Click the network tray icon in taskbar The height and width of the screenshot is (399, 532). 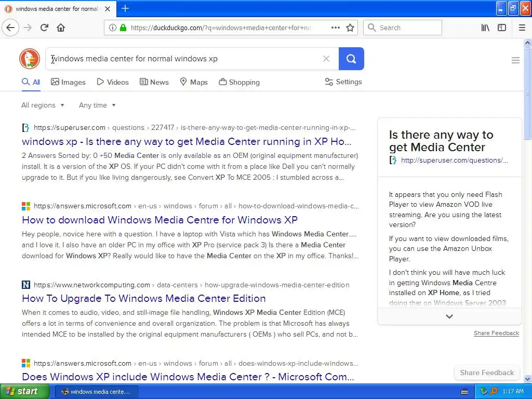[x=484, y=392]
